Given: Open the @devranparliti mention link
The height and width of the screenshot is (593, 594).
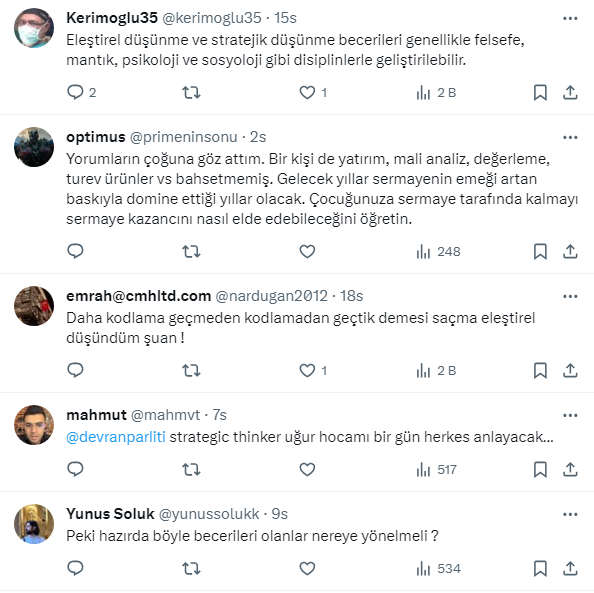Looking at the screenshot, I should [x=116, y=437].
